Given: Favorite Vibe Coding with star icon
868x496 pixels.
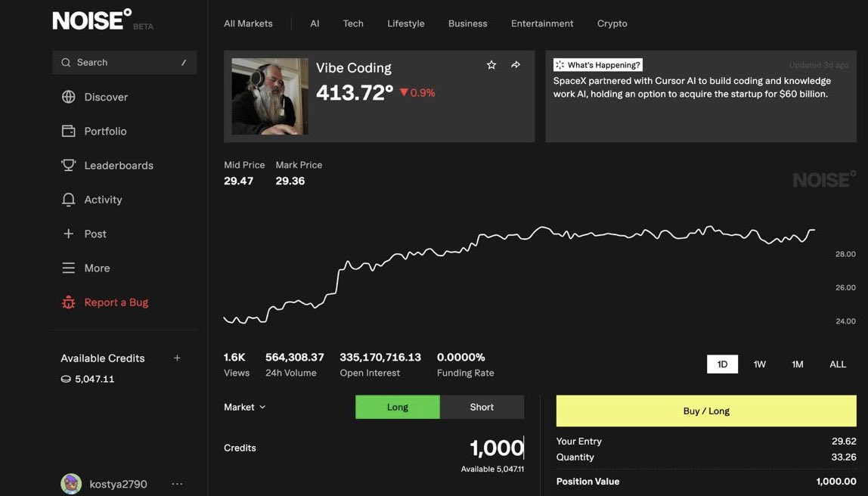Looking at the screenshot, I should point(491,65).
